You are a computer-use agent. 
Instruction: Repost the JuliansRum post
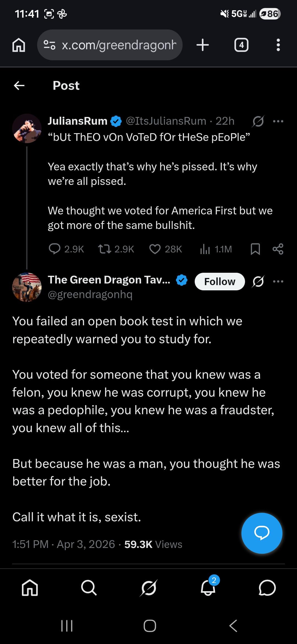[x=105, y=249]
